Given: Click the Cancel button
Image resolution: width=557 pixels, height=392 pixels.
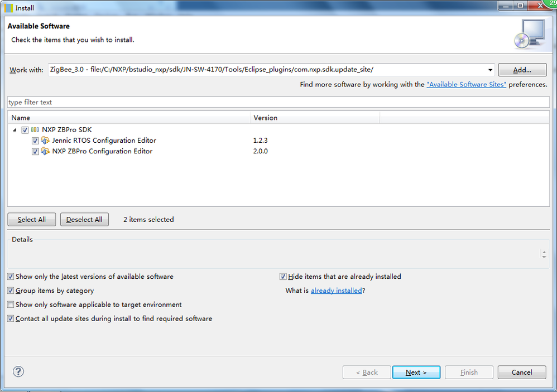Looking at the screenshot, I should click(x=521, y=372).
